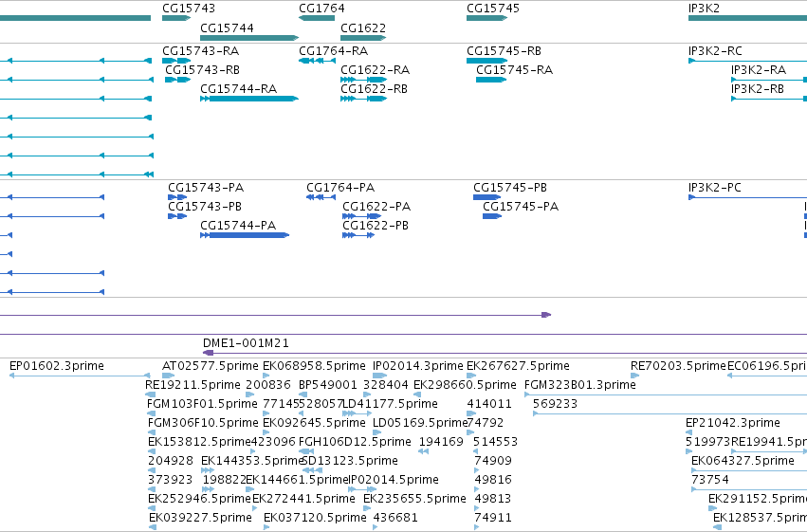
Task: Click the CG15745-RB transcript label
Action: [x=504, y=51]
